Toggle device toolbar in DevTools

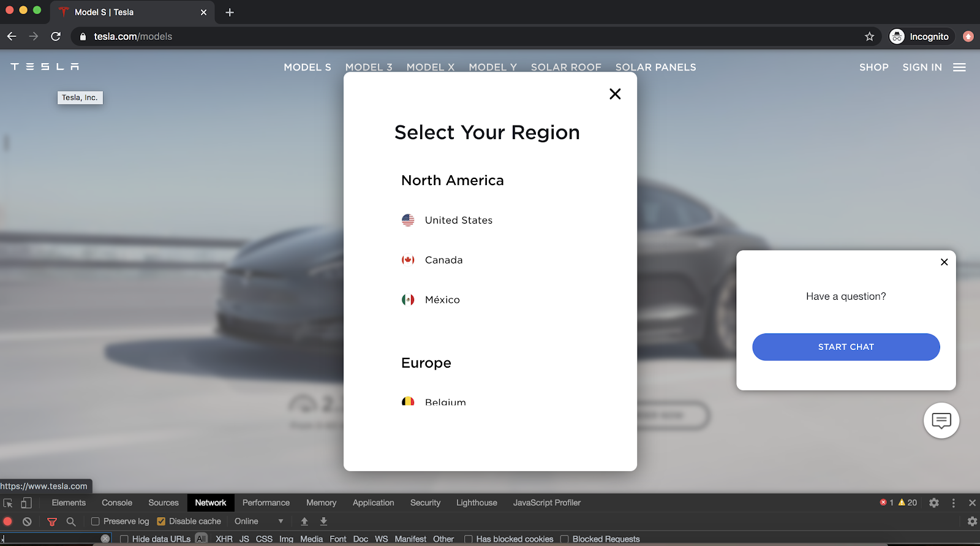coord(26,503)
